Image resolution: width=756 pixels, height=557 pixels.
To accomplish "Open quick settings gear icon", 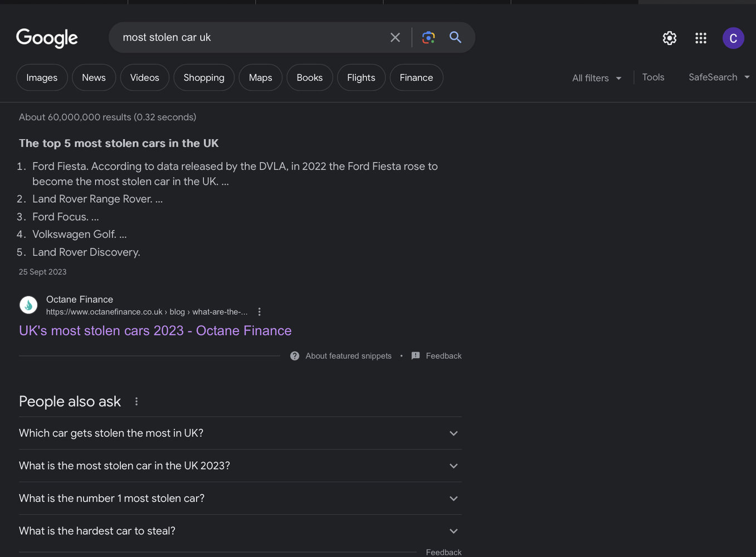I will [x=670, y=38].
